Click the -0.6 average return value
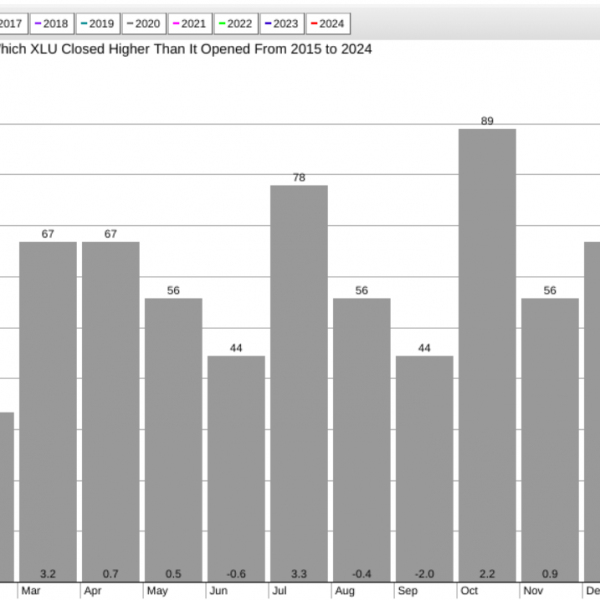 [x=236, y=574]
